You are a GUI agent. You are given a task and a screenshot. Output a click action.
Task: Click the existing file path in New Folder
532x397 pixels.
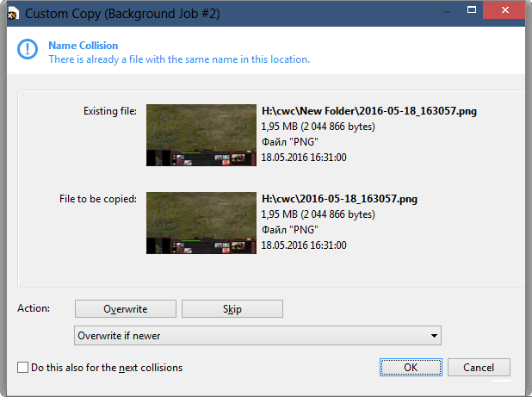click(x=370, y=111)
